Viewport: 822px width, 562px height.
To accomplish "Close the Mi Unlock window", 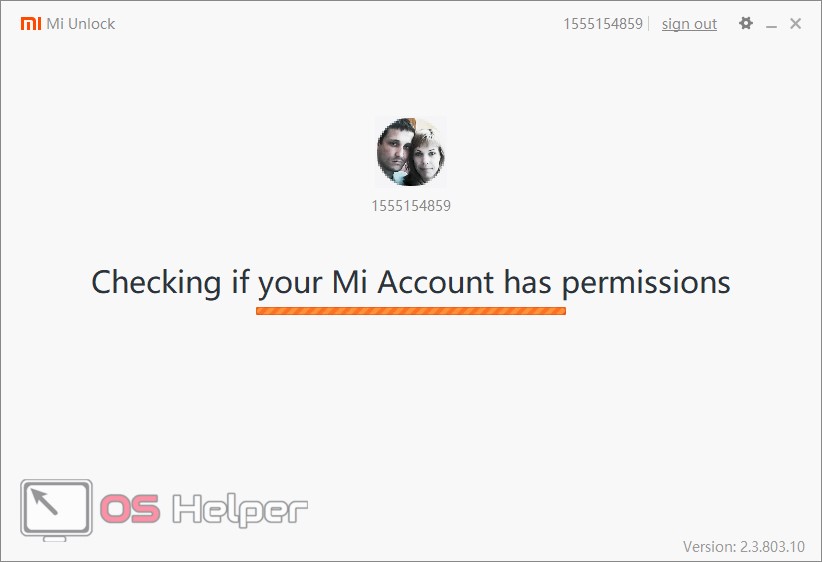I will point(795,24).
